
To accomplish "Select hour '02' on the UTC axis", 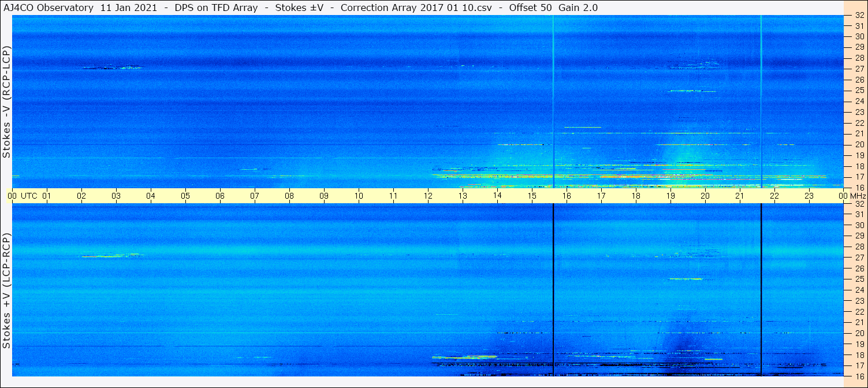I will [81, 196].
